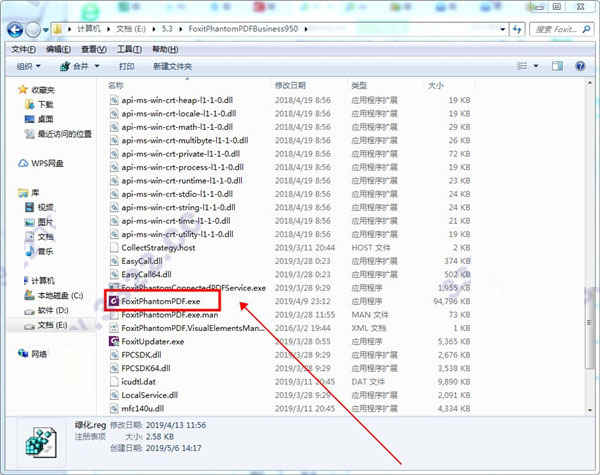Select the EasyCall.dll file icon
Image resolution: width=600 pixels, height=475 pixels.
114,261
